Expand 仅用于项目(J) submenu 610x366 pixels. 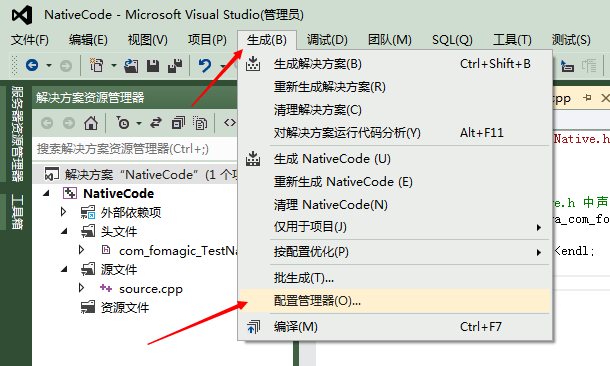(x=394, y=227)
